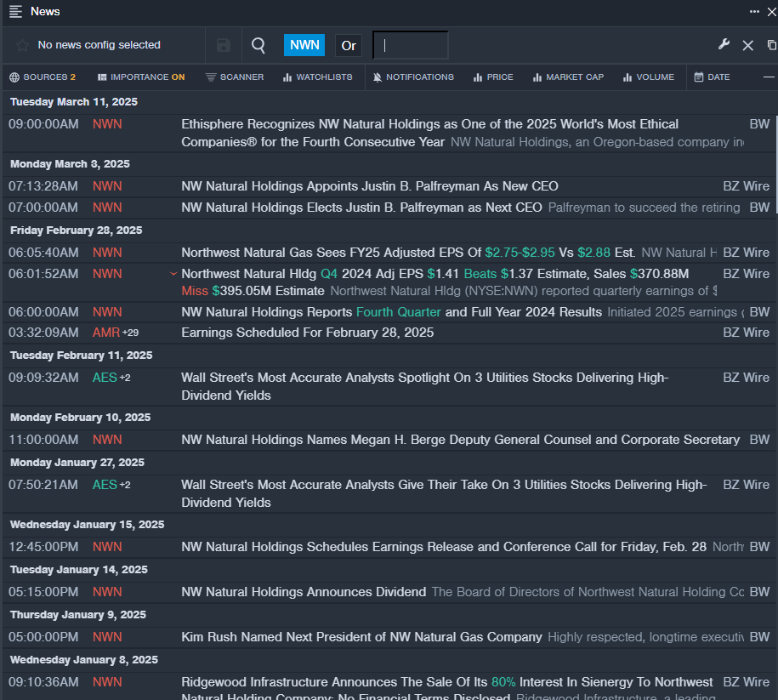Open the Analysts Spotlight On 3 Utilities Stocks story
The width and height of the screenshot is (778, 700).
pyautogui.click(x=425, y=386)
